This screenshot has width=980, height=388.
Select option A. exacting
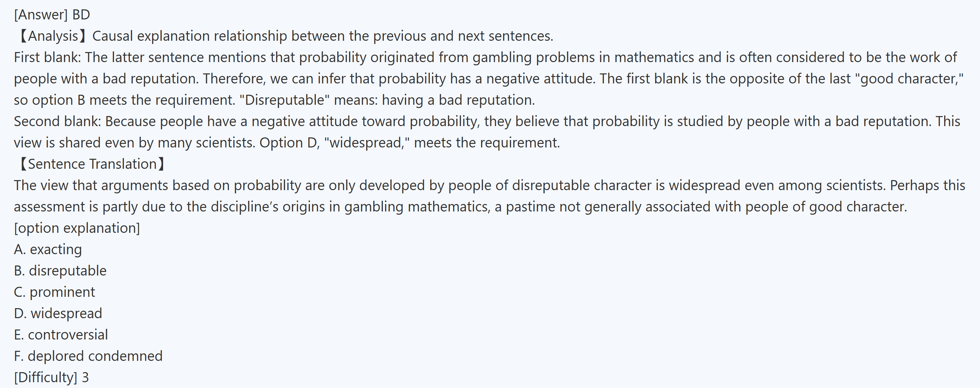[48, 249]
